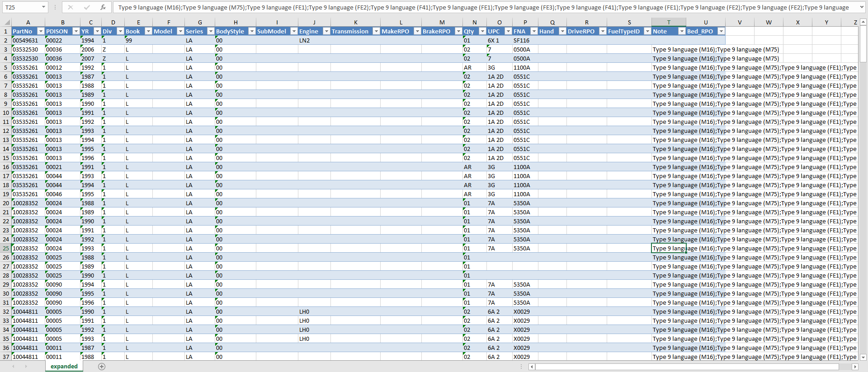Select the Note cell in row 3
The height and width of the screenshot is (372, 868).
[669, 49]
